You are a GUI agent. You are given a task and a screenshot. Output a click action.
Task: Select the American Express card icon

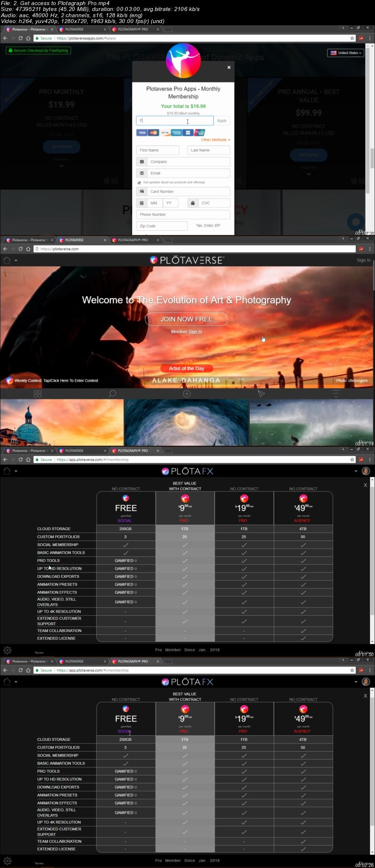pos(177,133)
